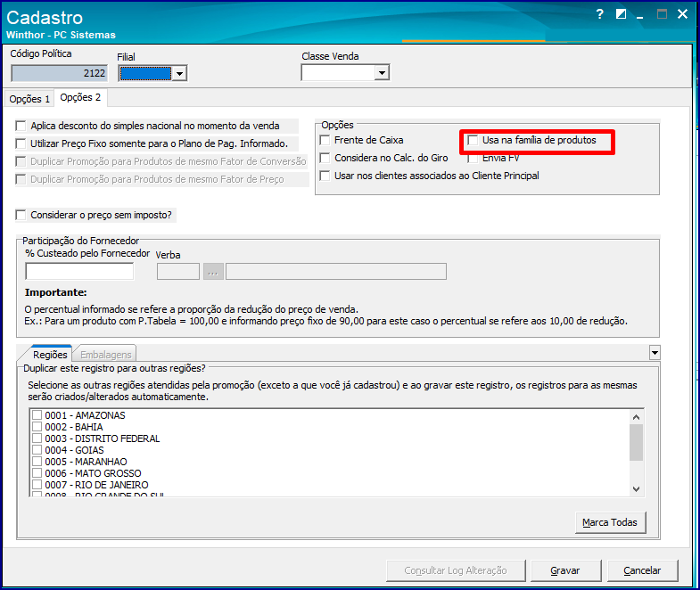Mark 0005 - MARANHAO region checkbox
The image size is (700, 590).
coord(37,461)
